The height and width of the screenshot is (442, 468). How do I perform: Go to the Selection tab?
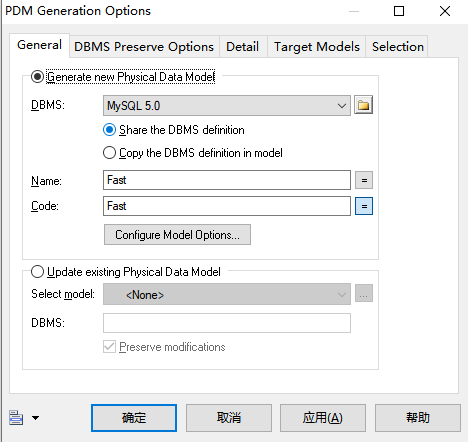pos(397,47)
